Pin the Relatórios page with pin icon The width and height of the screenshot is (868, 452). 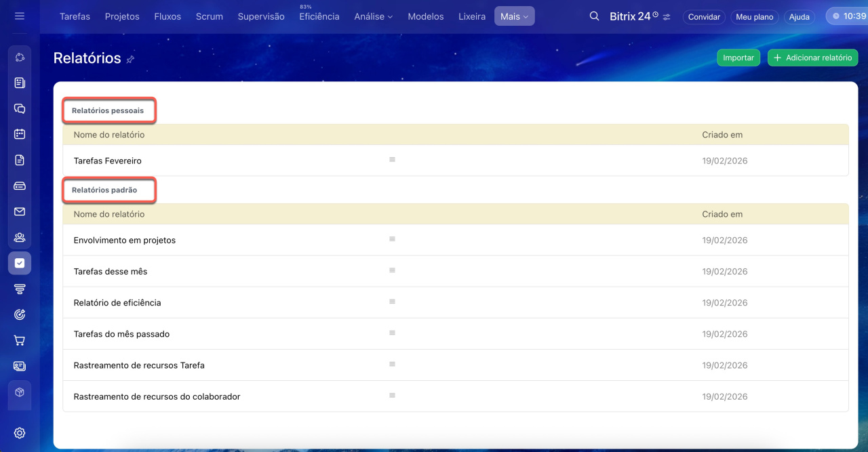point(130,60)
